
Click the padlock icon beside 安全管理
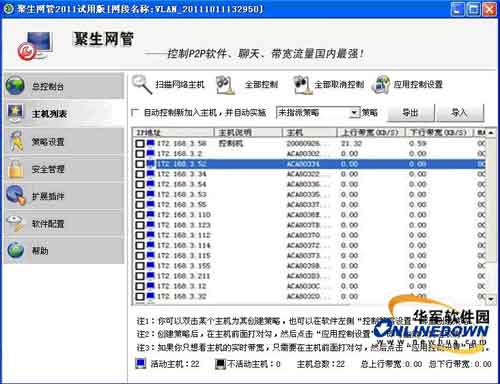tap(15, 169)
